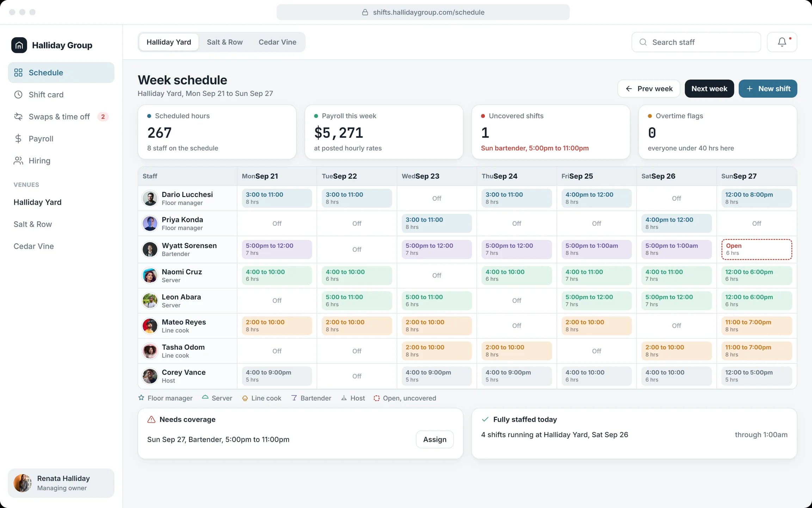Image resolution: width=812 pixels, height=508 pixels.
Task: Click the Needs coverage warning triangle icon
Action: (151, 419)
